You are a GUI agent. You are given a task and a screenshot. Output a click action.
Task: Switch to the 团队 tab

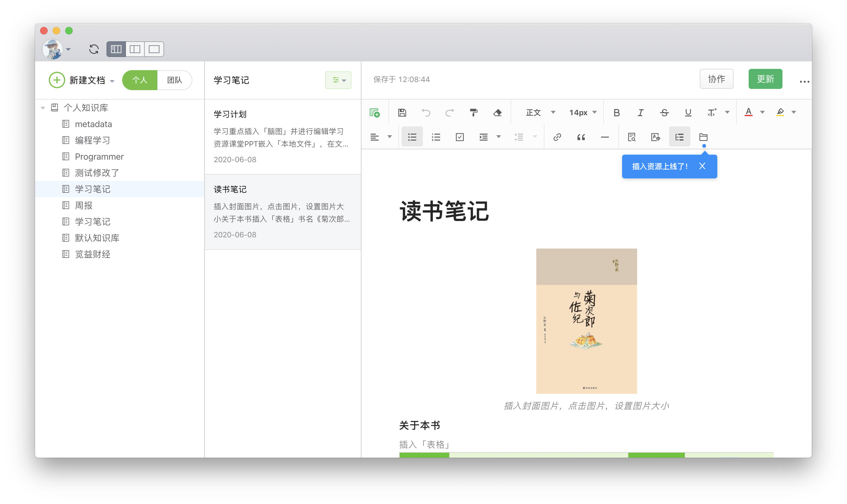pyautogui.click(x=174, y=80)
